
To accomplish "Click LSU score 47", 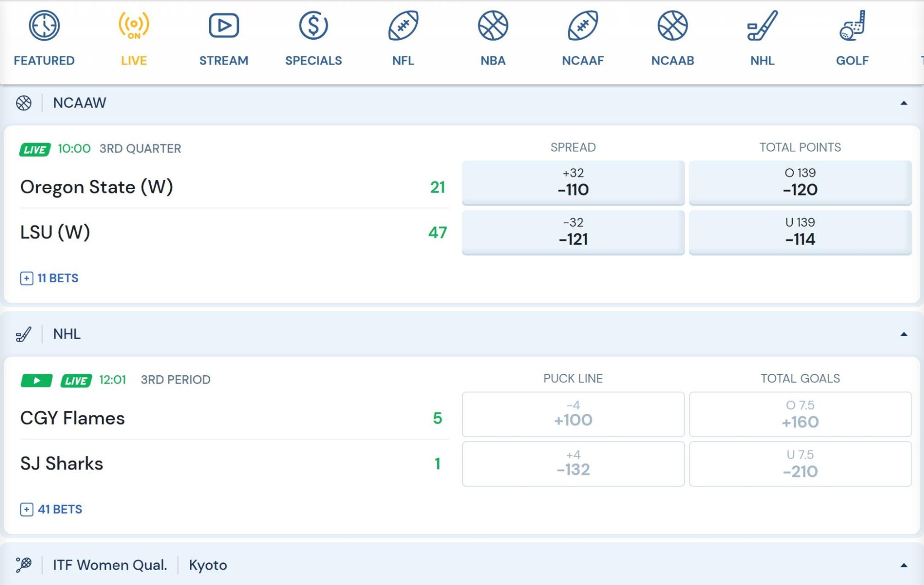I will 437,232.
